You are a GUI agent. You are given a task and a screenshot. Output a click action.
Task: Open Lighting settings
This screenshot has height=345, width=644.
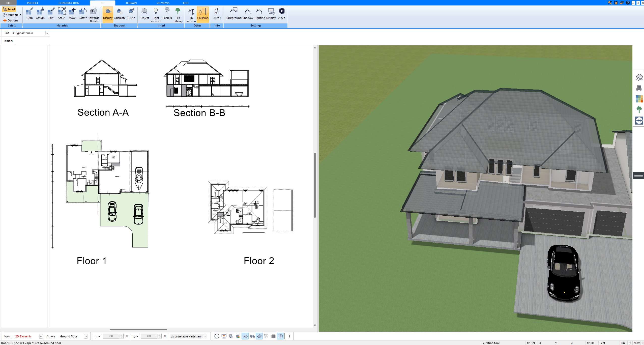pos(259,14)
